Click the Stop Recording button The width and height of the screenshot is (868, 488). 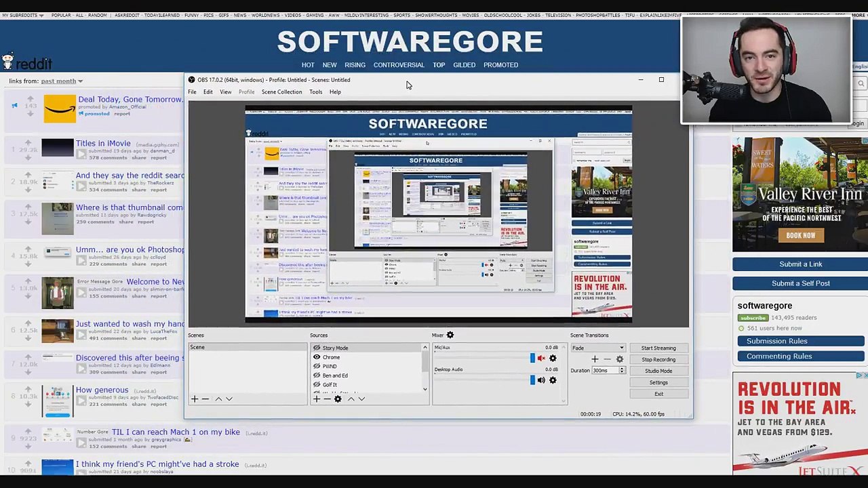coord(658,359)
